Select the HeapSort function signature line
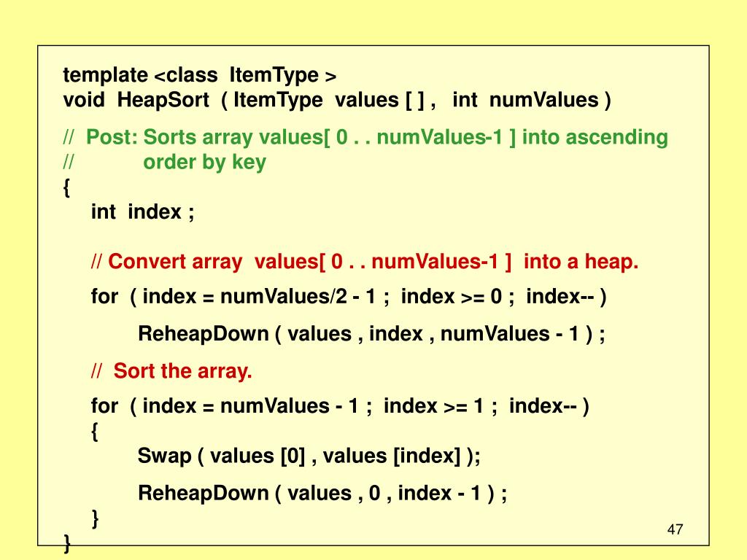Viewport: 747px width, 560px height. (x=337, y=101)
